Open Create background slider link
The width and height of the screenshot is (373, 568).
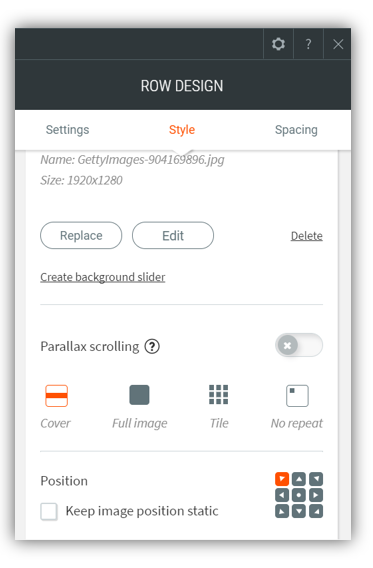pos(103,279)
